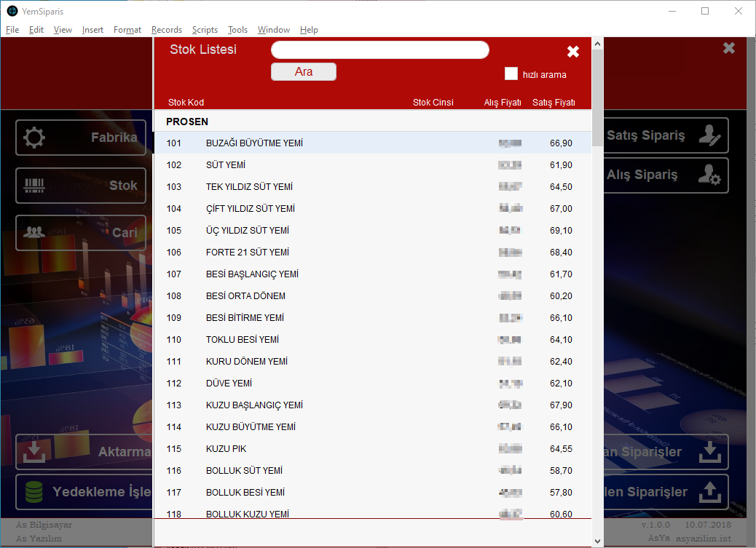Select BESİ BİTİRME YEMİ row
Viewport: 756px width, 548px height.
372,317
